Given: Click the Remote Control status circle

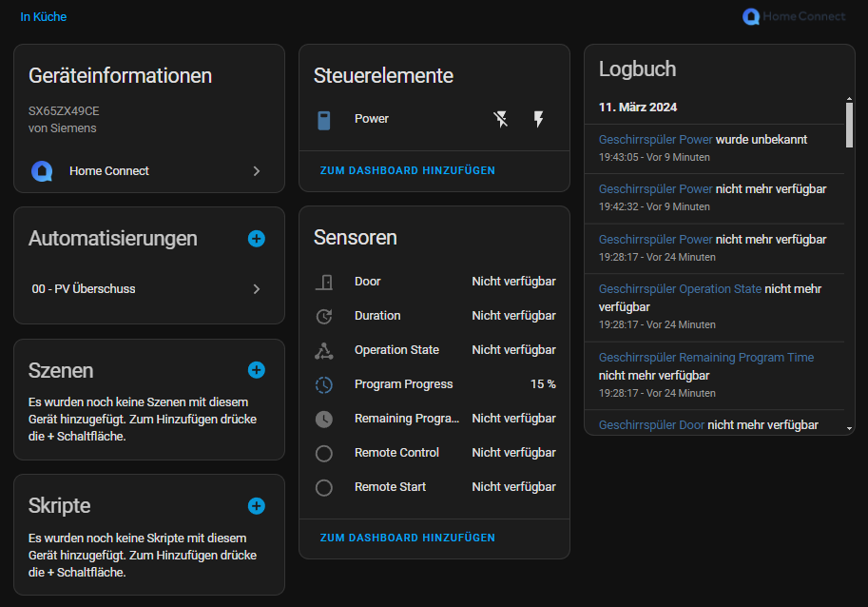Looking at the screenshot, I should pyautogui.click(x=324, y=453).
